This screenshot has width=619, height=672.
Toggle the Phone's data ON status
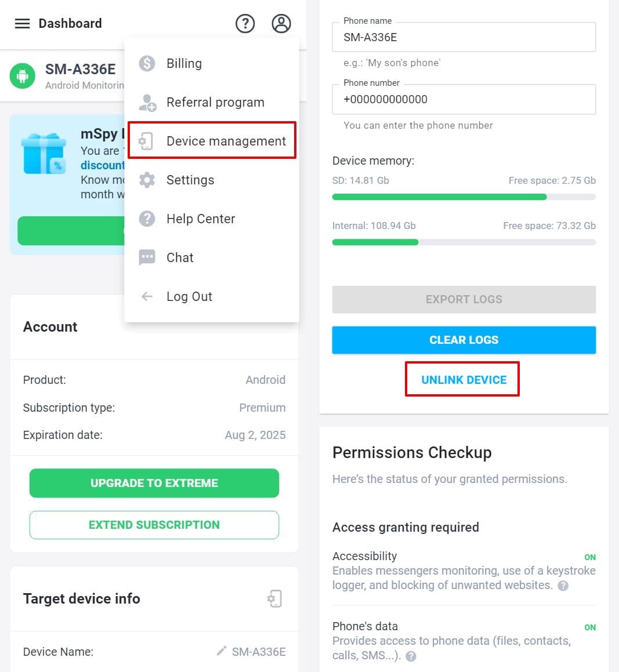(x=590, y=627)
